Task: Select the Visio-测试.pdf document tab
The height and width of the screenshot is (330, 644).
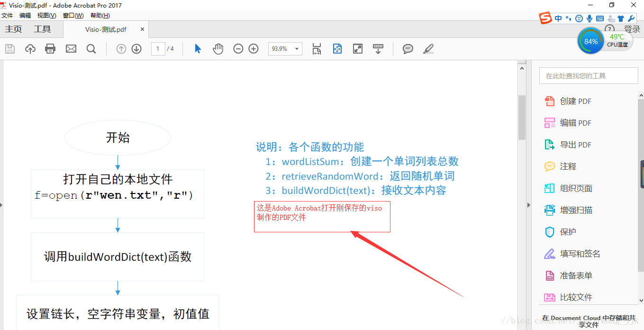Action: 106,29
